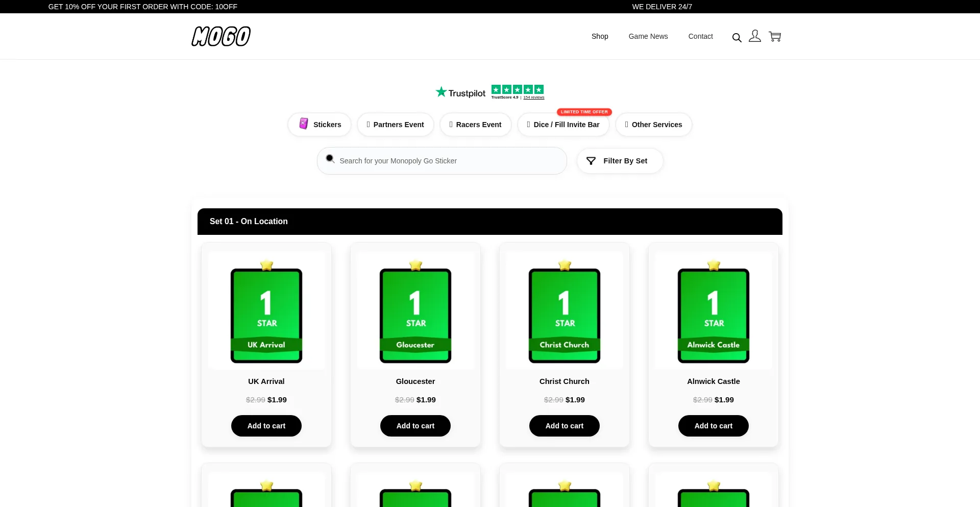
Task: Select the Partners Event category
Action: pyautogui.click(x=396, y=125)
